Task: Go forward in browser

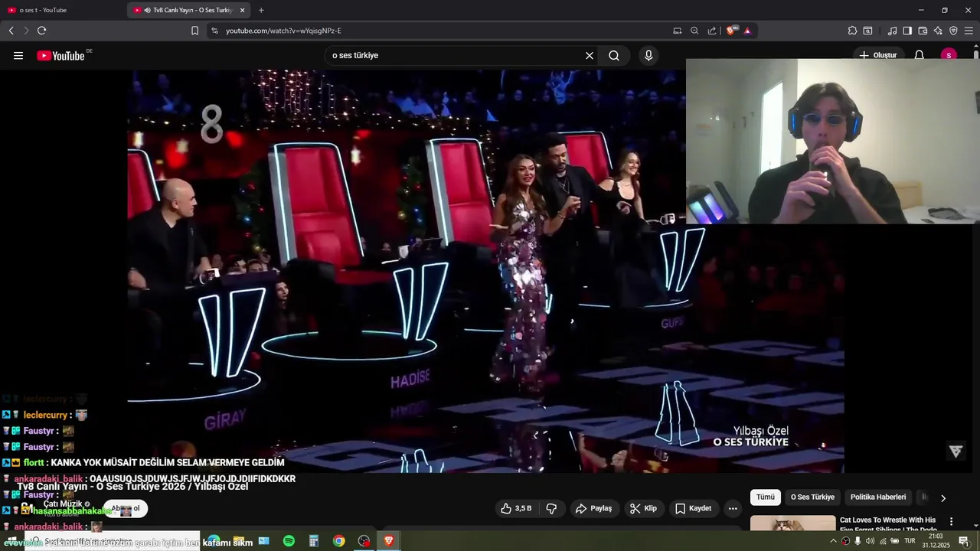Action: click(x=26, y=31)
